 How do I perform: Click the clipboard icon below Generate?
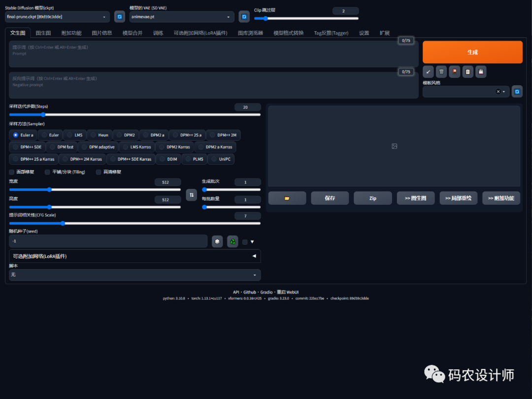click(468, 72)
